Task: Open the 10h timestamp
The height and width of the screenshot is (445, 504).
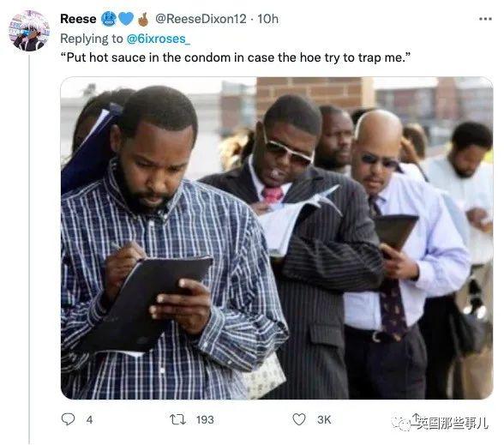Action: pyautogui.click(x=267, y=19)
